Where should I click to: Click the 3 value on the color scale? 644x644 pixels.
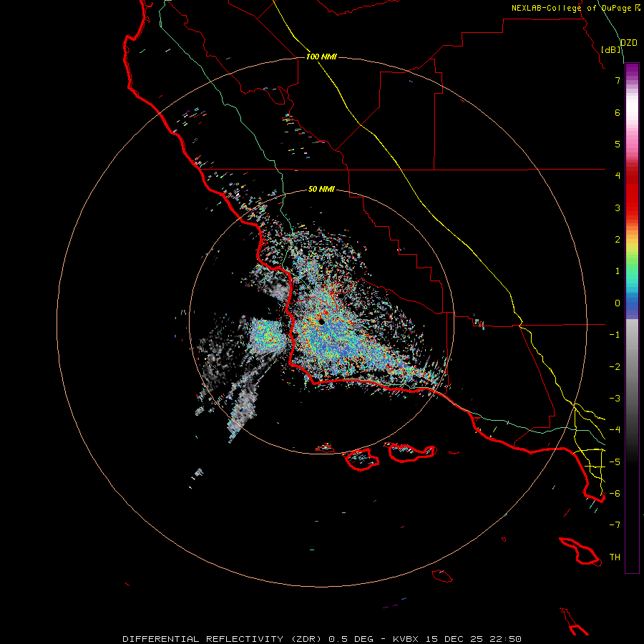click(618, 208)
